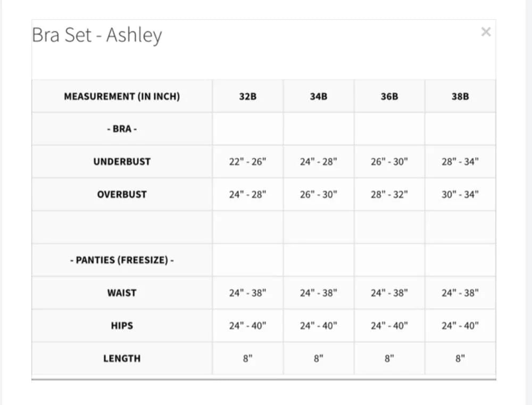
Task: Select the 38B column header
Action: point(460,96)
